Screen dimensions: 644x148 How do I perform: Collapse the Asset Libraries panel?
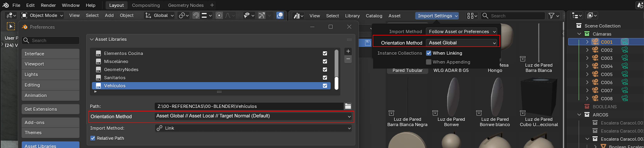point(92,39)
